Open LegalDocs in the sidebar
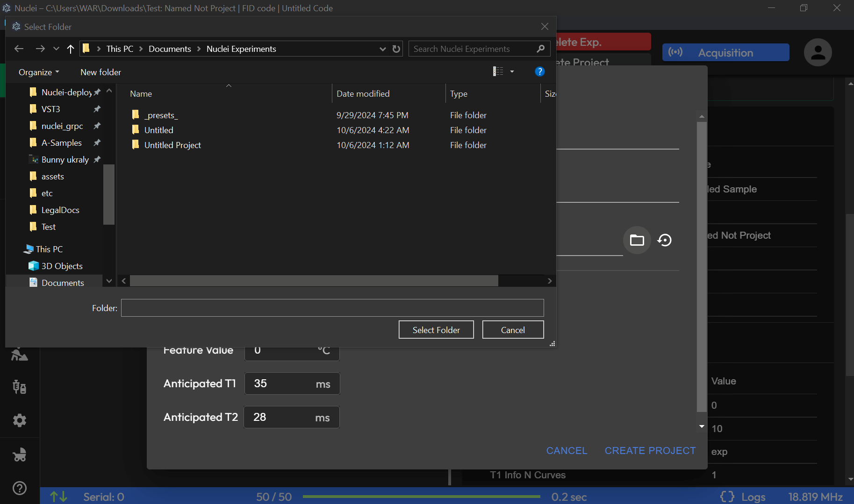 [x=60, y=210]
